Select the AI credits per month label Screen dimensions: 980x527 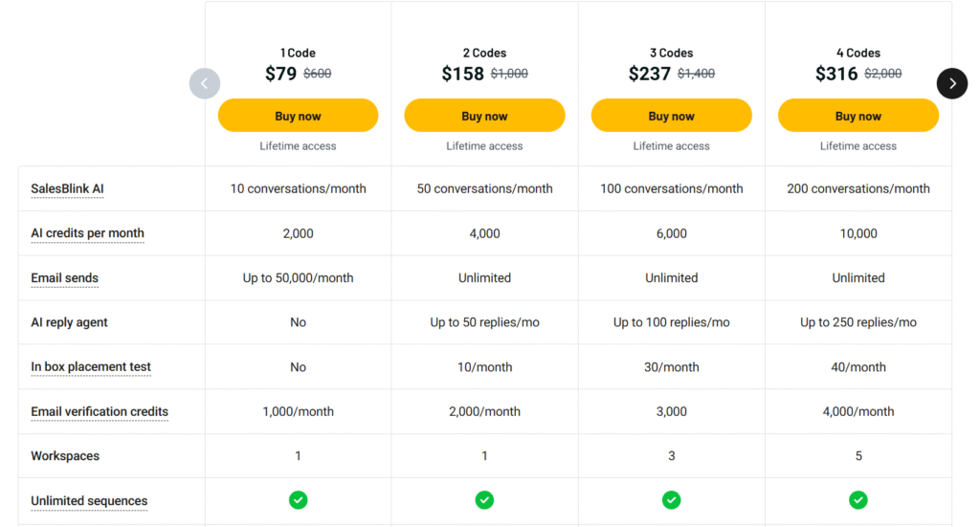point(87,233)
